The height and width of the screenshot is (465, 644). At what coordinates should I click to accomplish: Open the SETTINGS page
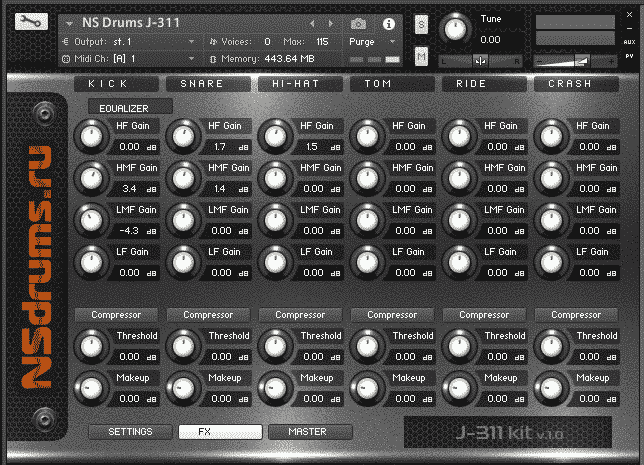(x=130, y=432)
